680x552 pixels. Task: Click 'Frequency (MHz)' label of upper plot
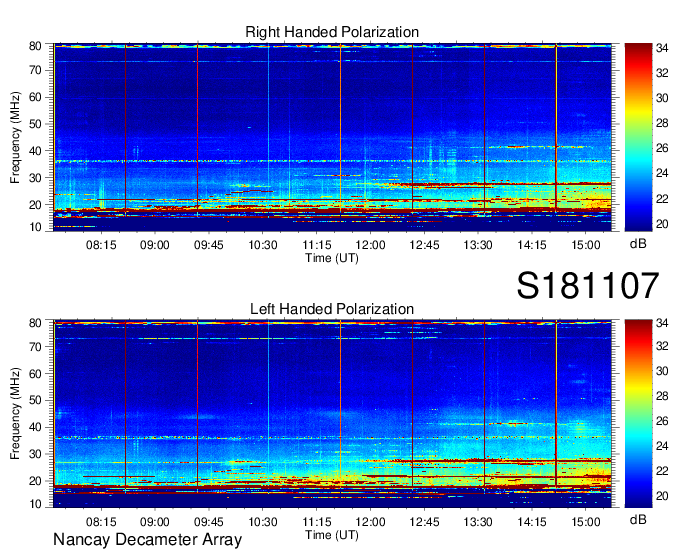click(15, 137)
